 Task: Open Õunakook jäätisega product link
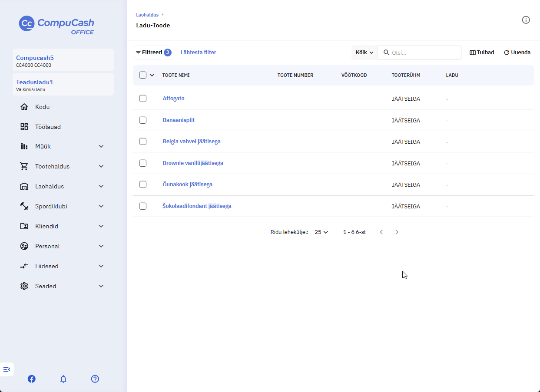point(187,184)
